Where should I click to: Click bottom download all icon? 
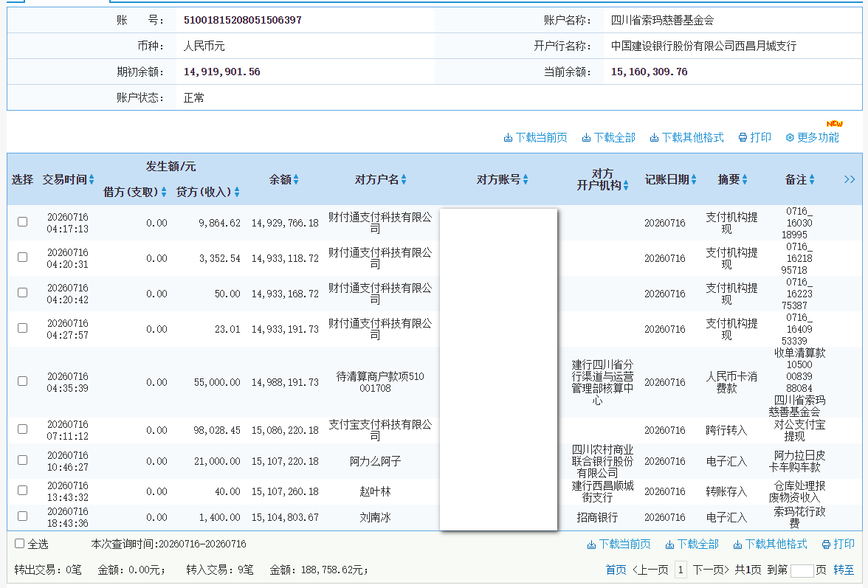669,545
